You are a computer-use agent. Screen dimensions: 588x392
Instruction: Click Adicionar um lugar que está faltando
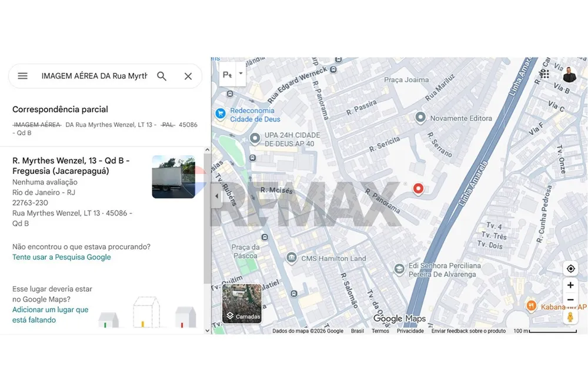pos(50,315)
